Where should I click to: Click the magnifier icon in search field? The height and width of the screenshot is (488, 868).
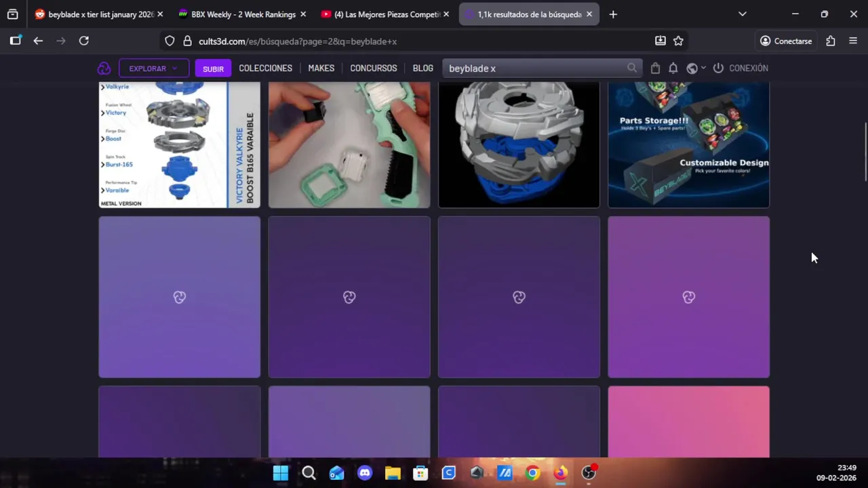click(x=632, y=68)
